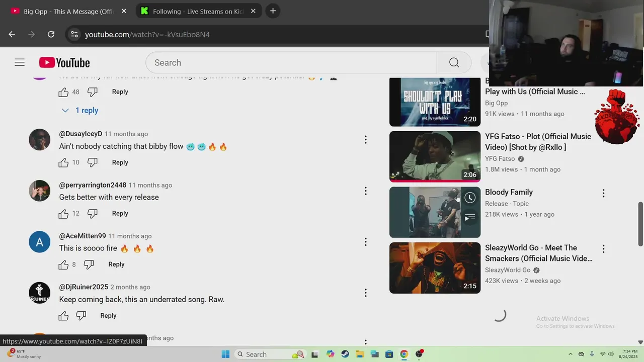The height and width of the screenshot is (362, 644).
Task: Like @DusayIceyD's comment
Action: [63, 162]
